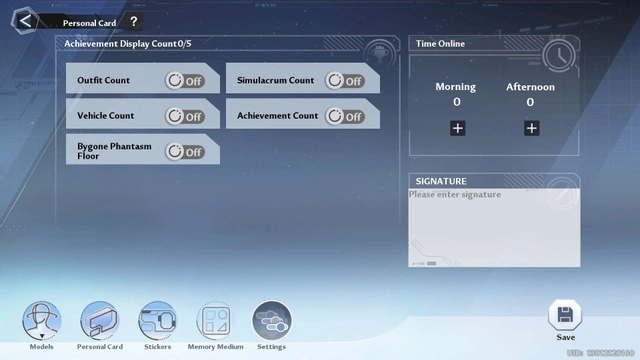Select the Personal Card icon in bottom bar
640x360 pixels.
click(100, 321)
